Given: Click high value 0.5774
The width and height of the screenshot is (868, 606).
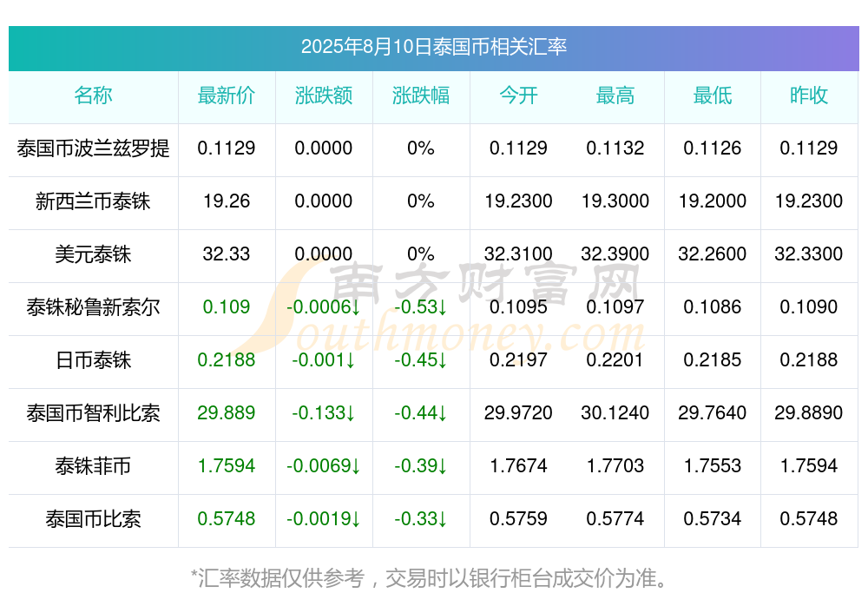Looking at the screenshot, I should click(x=615, y=519).
